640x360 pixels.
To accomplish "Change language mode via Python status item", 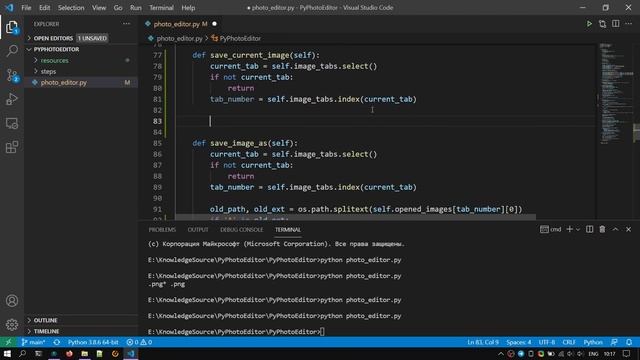I will [593, 342].
